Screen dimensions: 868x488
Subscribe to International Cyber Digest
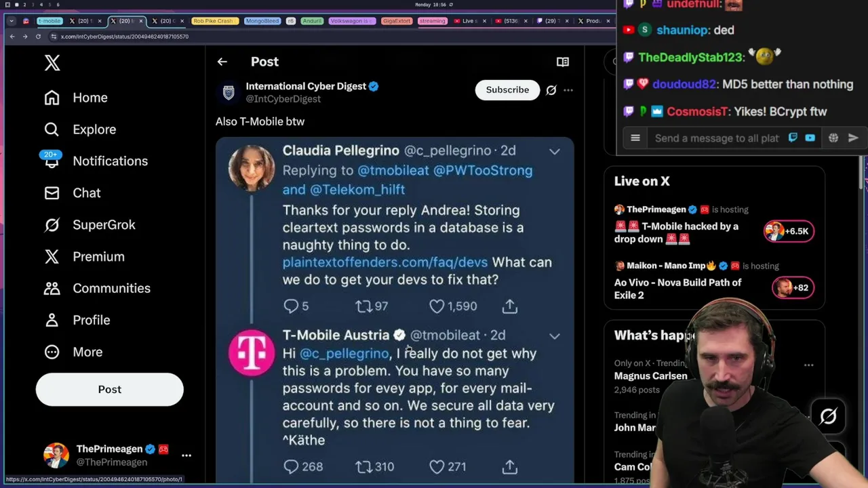coord(507,89)
